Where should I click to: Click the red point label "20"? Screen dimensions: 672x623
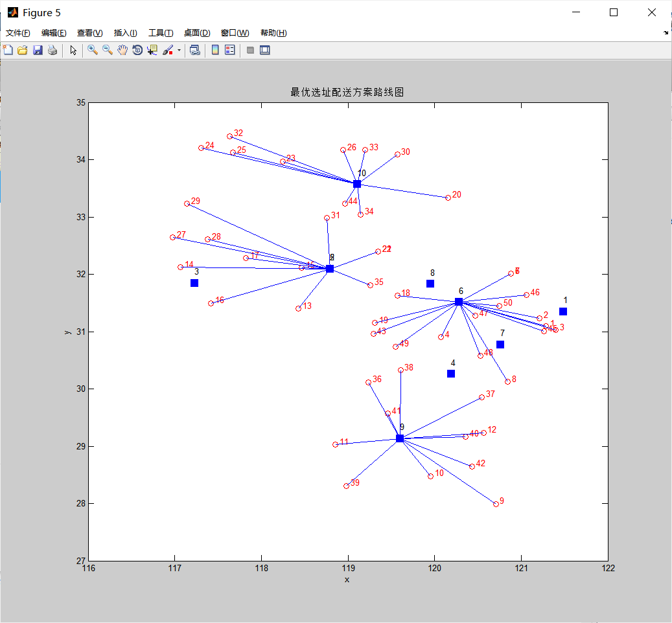[457, 195]
